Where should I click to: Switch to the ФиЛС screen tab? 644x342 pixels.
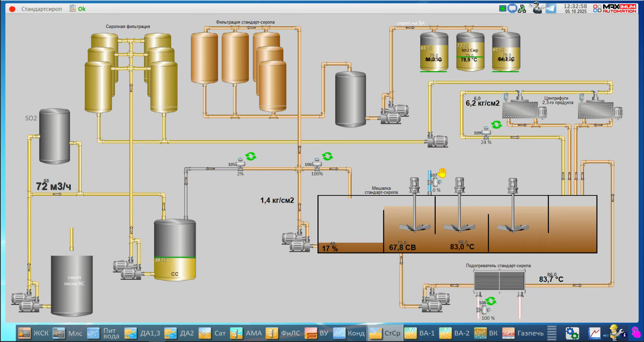(x=284, y=333)
